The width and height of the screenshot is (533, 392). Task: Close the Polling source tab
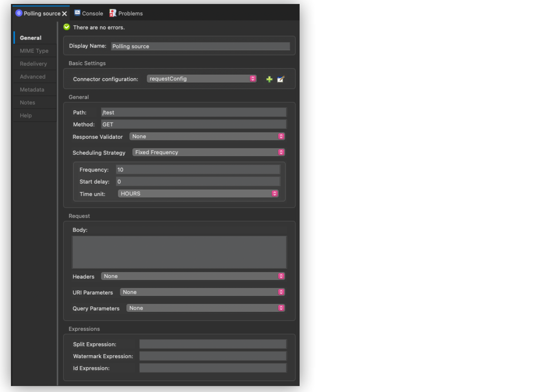64,14
